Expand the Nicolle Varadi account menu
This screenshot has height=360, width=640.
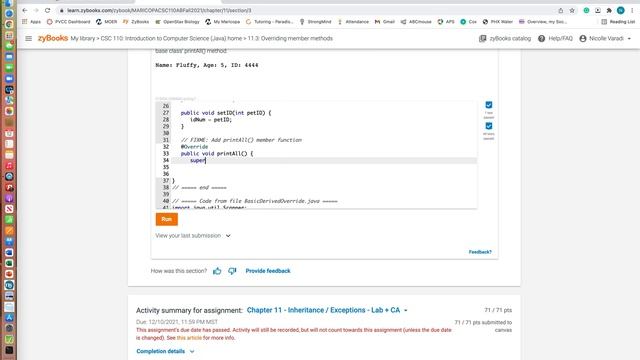pyautogui.click(x=605, y=38)
